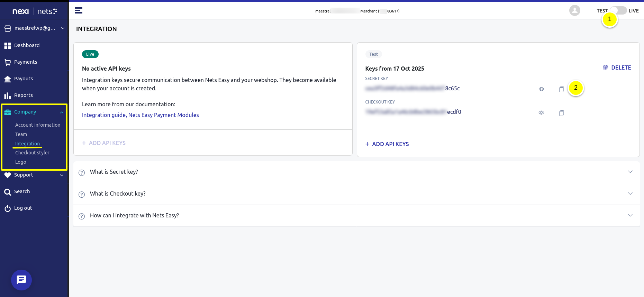Open Integration guide, Nets Easy Payment Modules link
Image resolution: width=644 pixels, height=297 pixels.
pyautogui.click(x=140, y=115)
